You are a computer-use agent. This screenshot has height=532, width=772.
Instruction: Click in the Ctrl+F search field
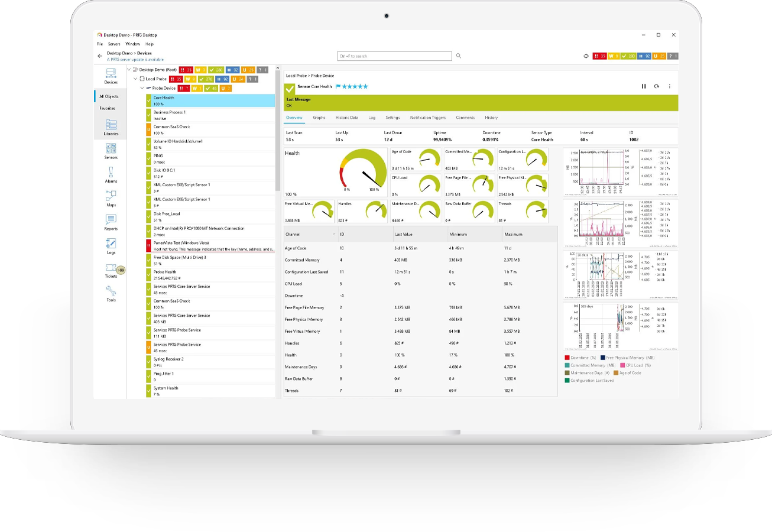coord(395,56)
